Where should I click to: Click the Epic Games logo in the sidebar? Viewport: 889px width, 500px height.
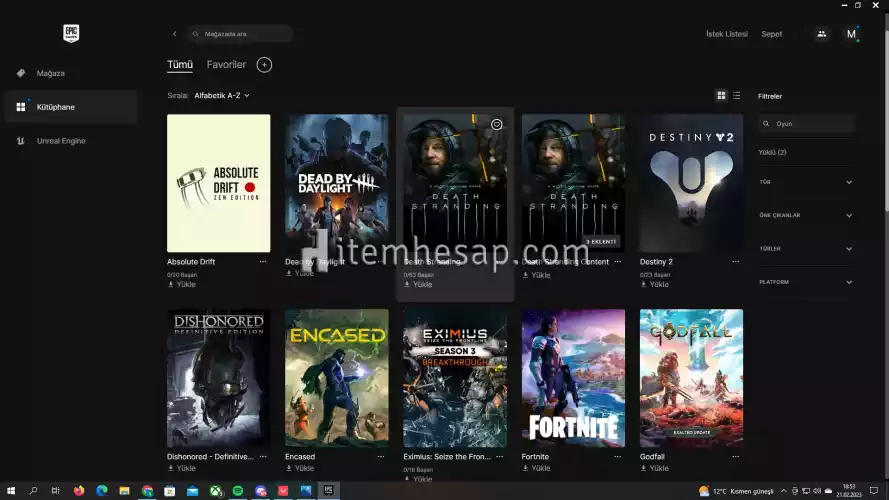(x=70, y=33)
